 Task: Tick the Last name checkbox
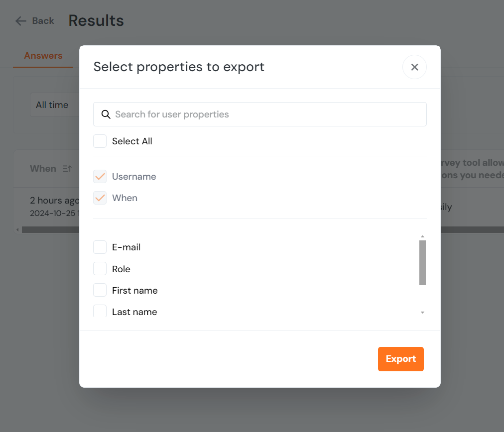click(100, 312)
